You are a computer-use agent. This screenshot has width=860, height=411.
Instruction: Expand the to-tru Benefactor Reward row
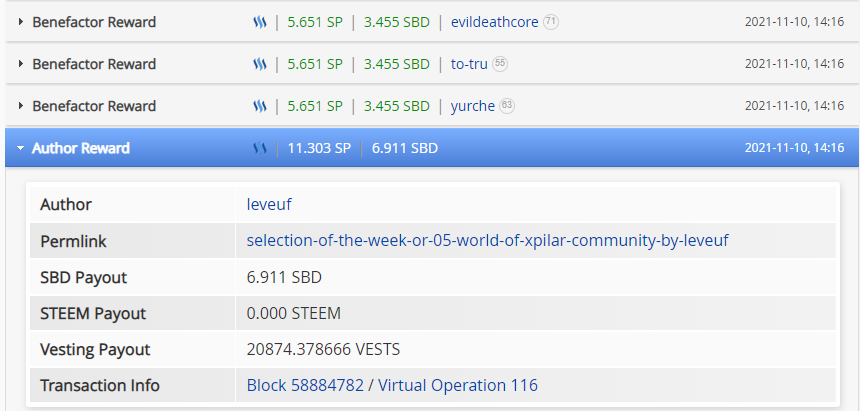click(21, 64)
